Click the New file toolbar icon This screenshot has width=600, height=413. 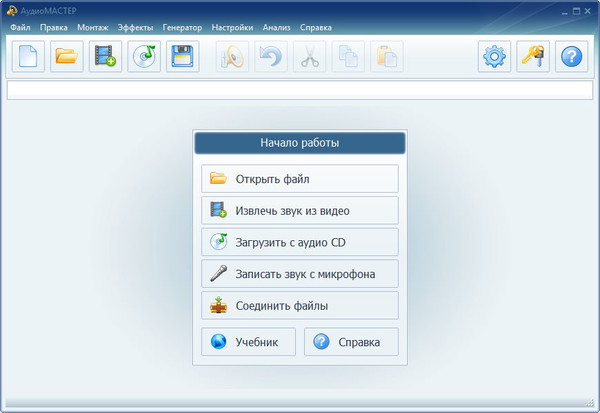click(28, 57)
